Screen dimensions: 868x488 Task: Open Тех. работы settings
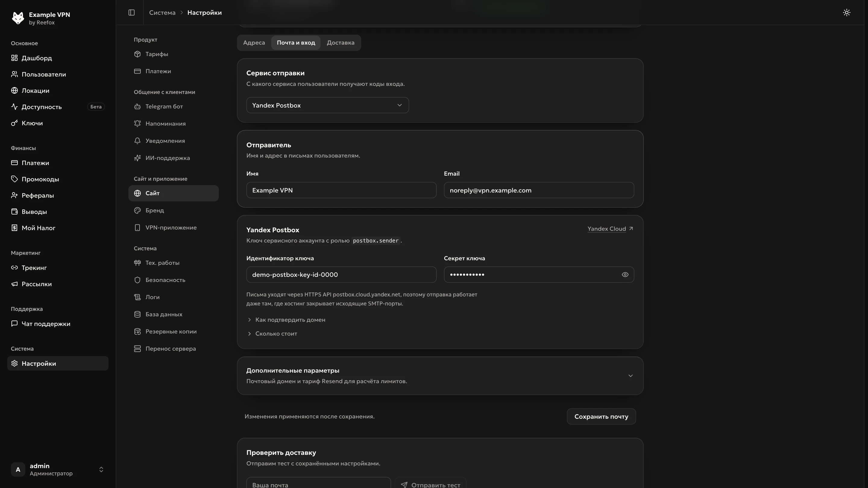click(x=173, y=263)
